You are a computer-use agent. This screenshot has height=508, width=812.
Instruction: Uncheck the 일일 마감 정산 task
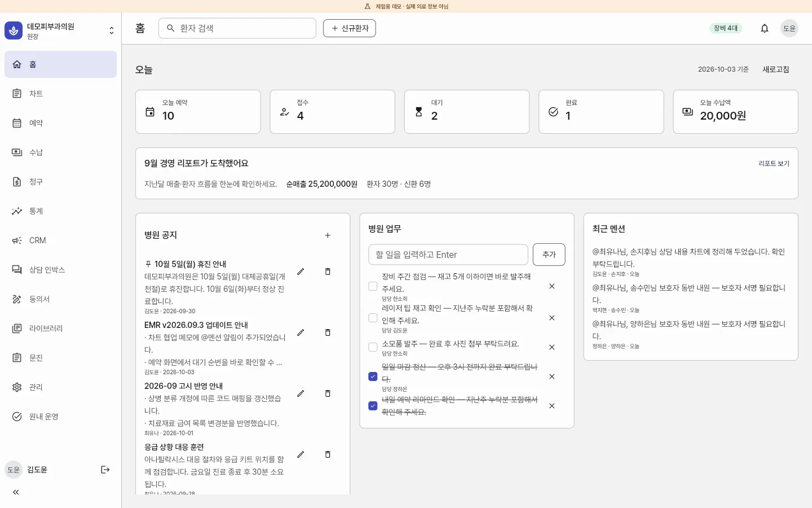373,376
